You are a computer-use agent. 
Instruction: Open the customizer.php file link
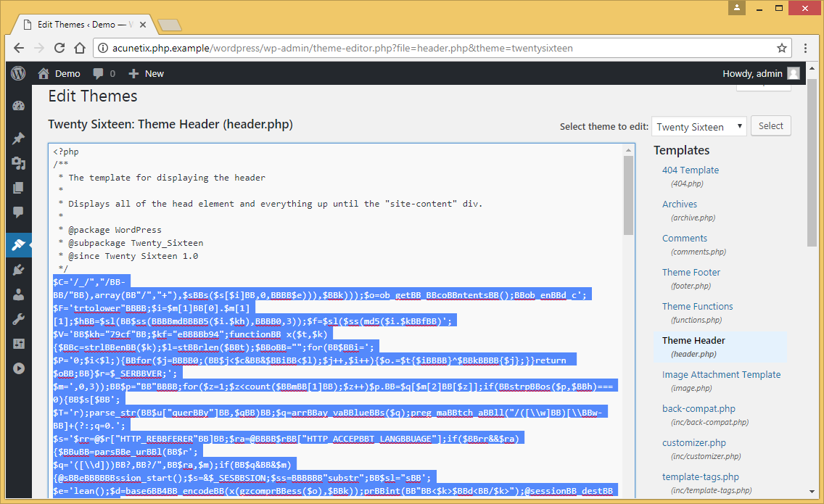[693, 443]
